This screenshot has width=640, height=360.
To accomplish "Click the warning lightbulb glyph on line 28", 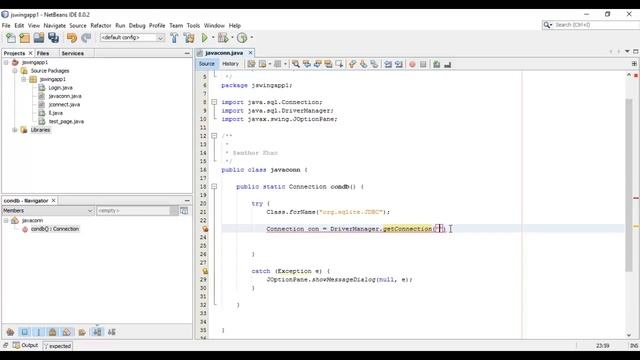I will click(x=205, y=271).
